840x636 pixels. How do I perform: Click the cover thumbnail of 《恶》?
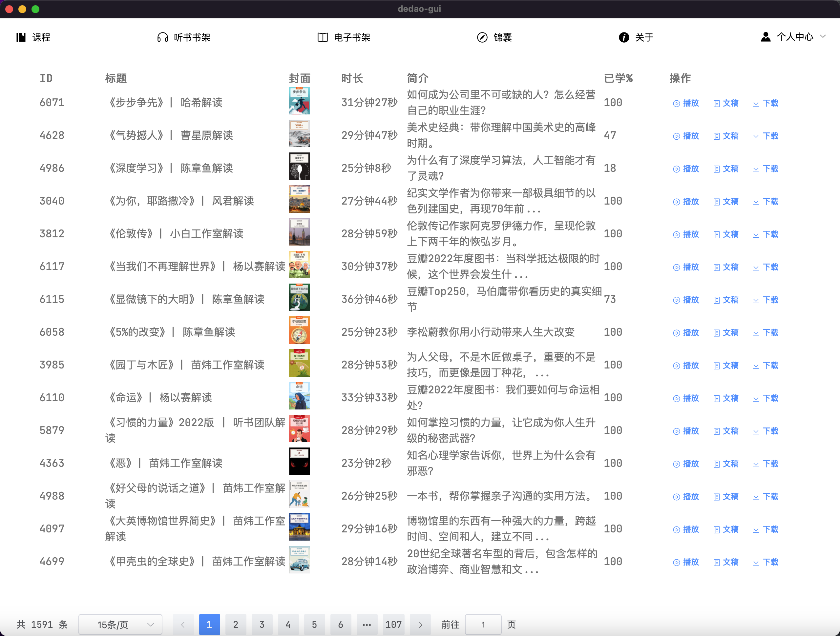(x=299, y=462)
